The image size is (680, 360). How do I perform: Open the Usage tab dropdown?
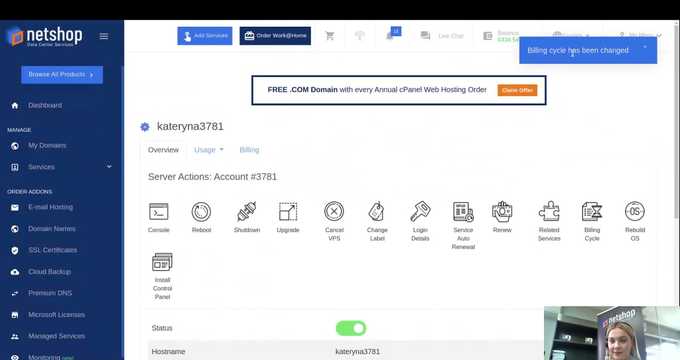[x=209, y=150]
